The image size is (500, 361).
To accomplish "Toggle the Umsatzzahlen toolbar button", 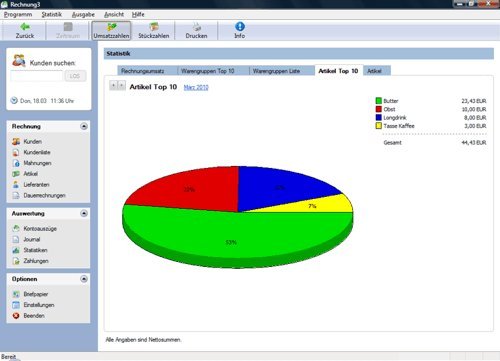I will tap(111, 31).
